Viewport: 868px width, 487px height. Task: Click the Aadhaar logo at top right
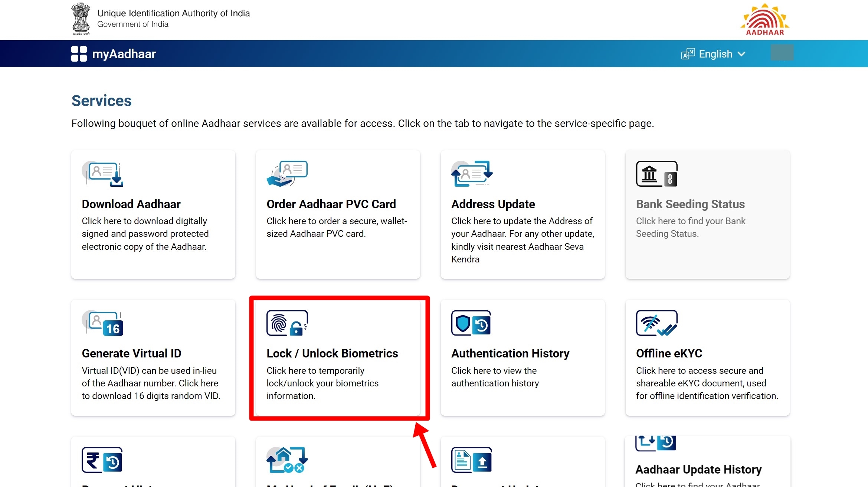(765, 19)
